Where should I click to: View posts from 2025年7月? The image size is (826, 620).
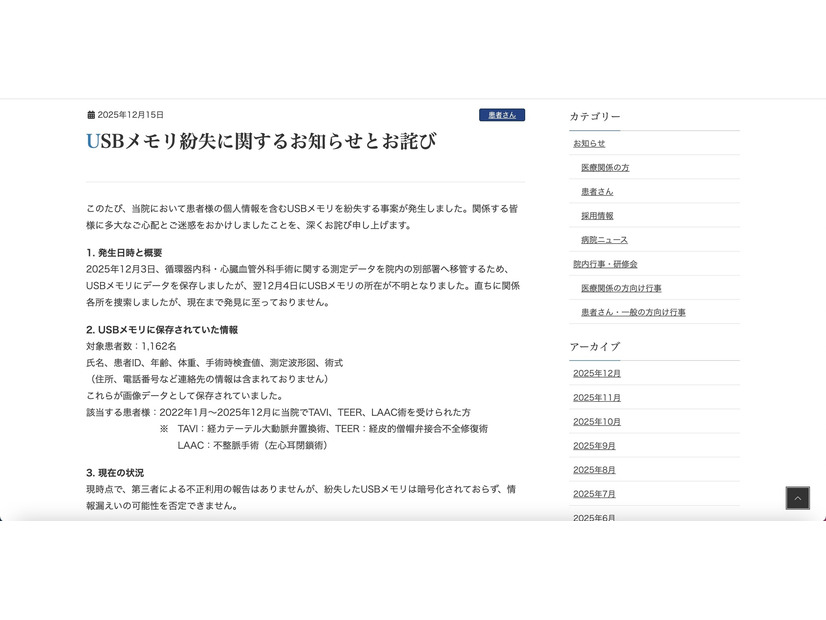[x=594, y=493]
